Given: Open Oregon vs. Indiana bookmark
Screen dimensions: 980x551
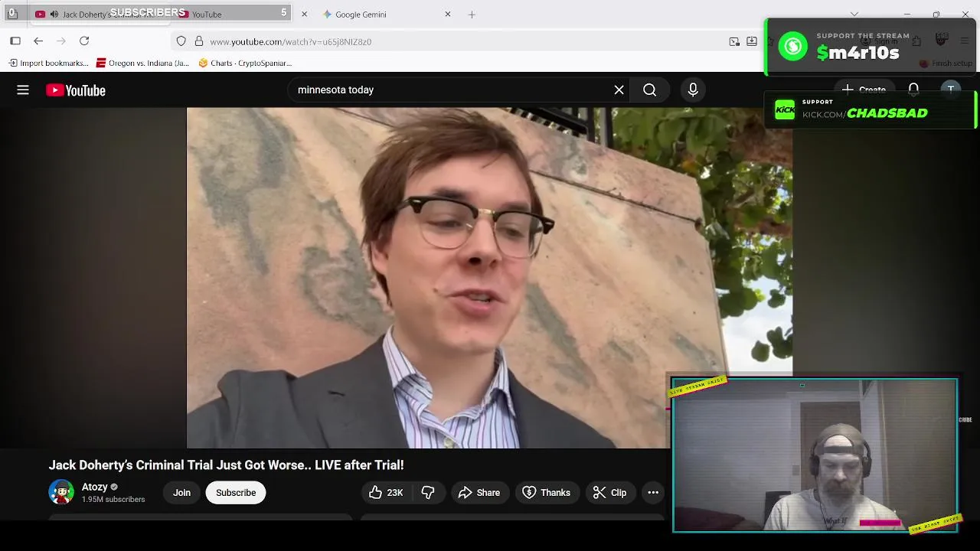Looking at the screenshot, I should [x=142, y=64].
